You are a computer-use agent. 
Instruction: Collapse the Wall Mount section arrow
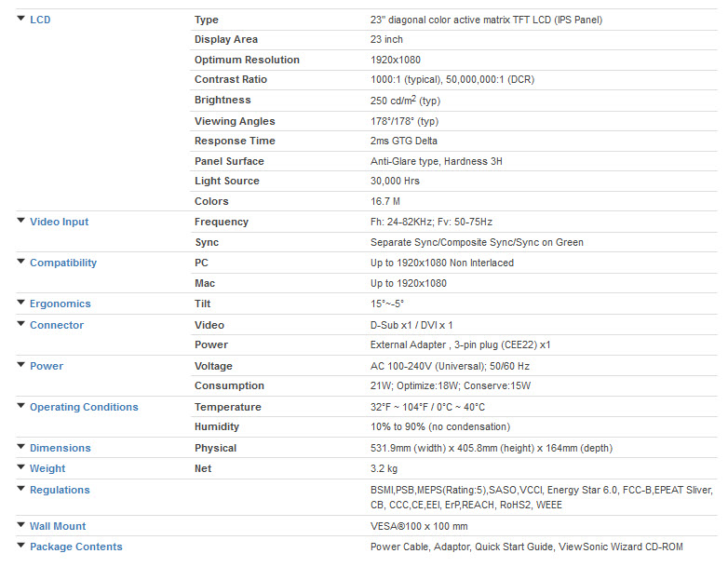20,526
